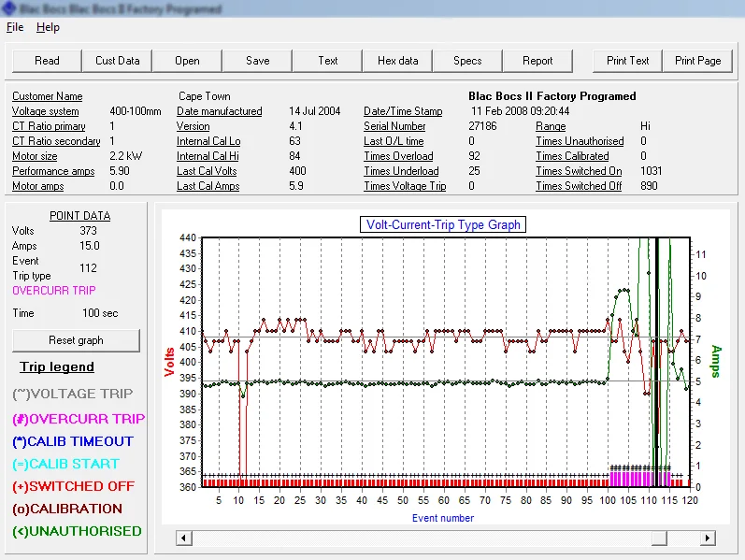Click the Print Text button
The width and height of the screenshot is (745, 560).
tap(627, 61)
